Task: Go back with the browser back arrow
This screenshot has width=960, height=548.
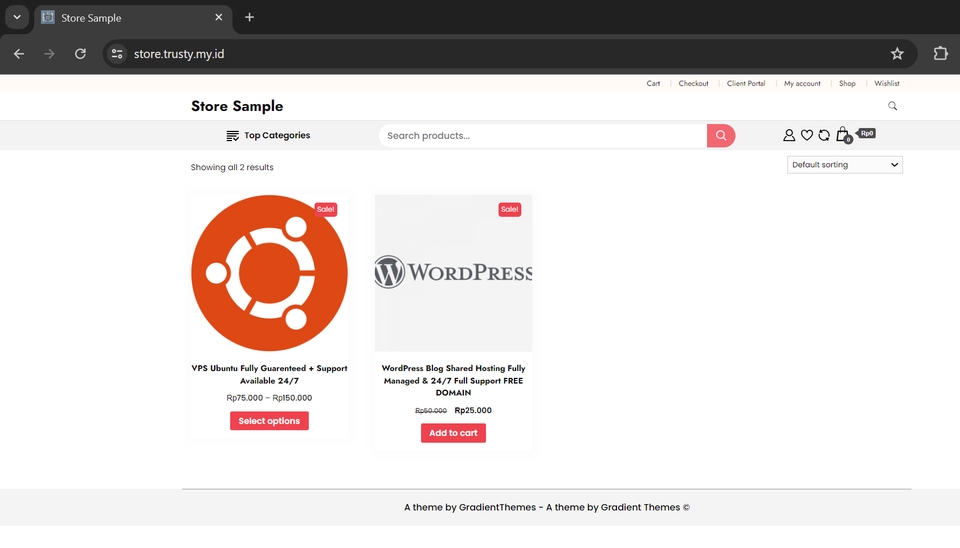Action: point(19,54)
